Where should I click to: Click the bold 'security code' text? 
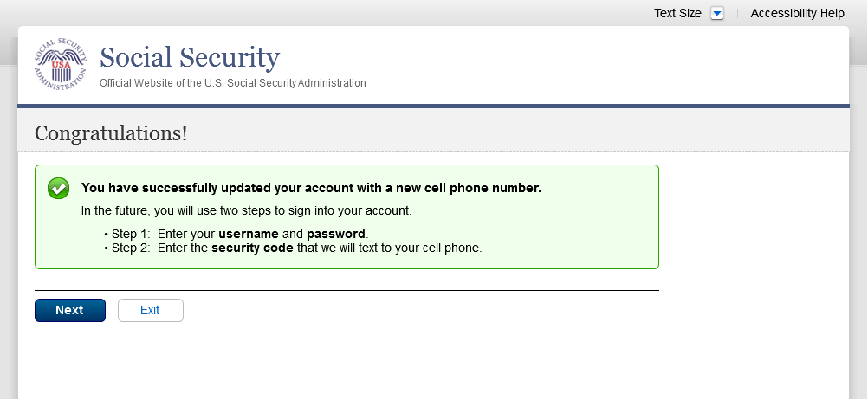pos(252,248)
